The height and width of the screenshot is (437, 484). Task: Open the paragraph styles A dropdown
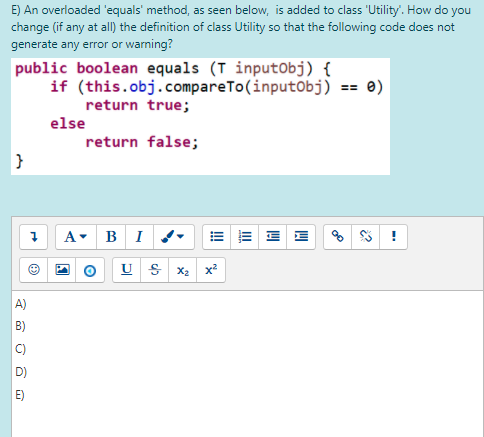click(76, 237)
